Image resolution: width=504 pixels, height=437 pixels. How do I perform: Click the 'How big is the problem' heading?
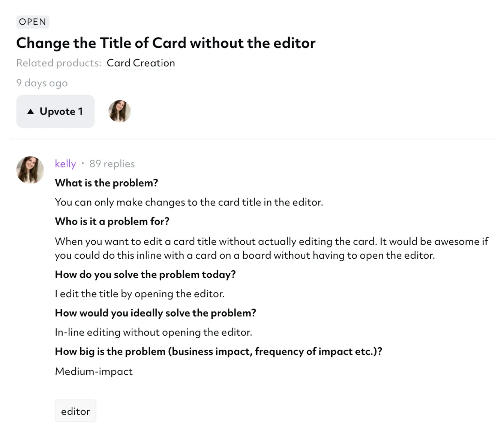click(x=219, y=351)
